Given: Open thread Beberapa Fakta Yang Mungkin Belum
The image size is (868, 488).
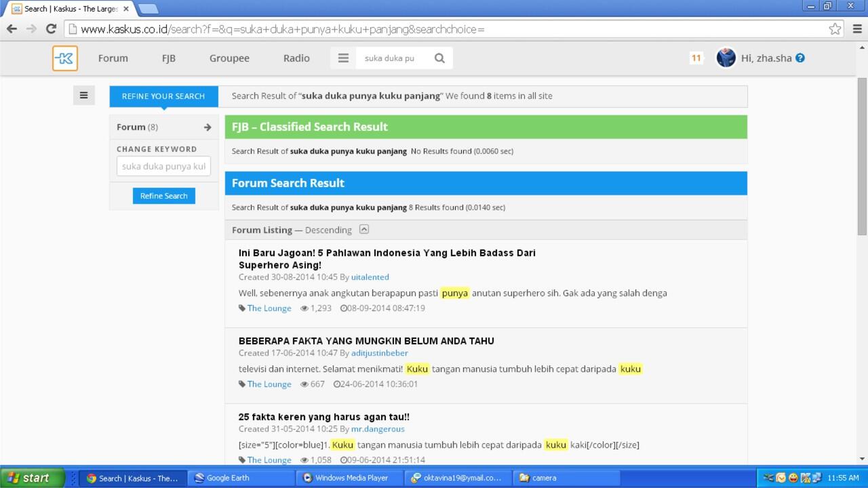Looking at the screenshot, I should pos(366,341).
